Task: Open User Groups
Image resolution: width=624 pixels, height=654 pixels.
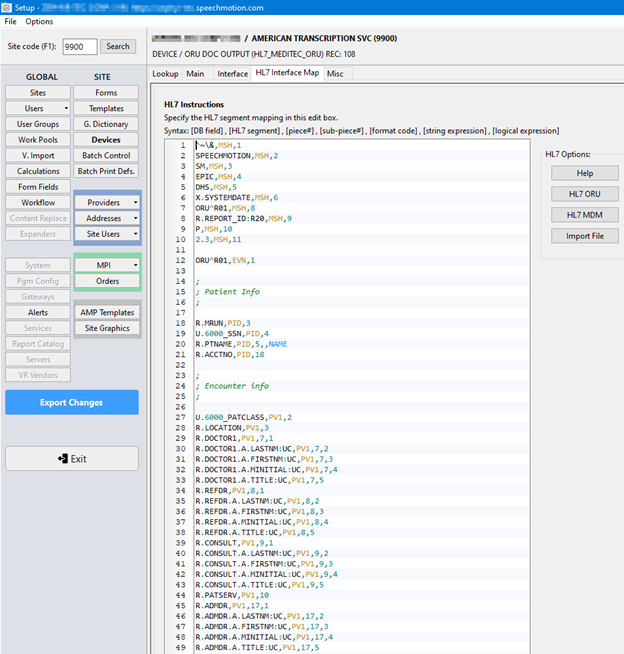Action: click(x=38, y=124)
